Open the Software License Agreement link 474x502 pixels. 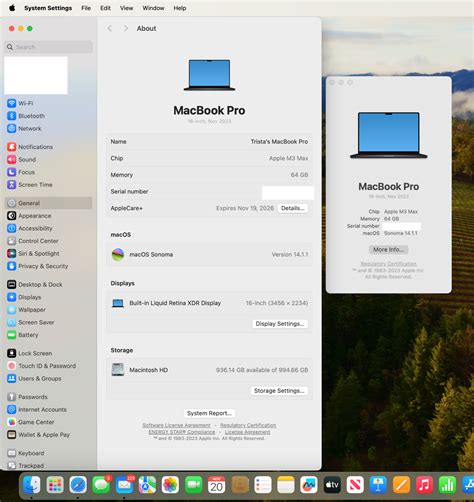[176, 425]
